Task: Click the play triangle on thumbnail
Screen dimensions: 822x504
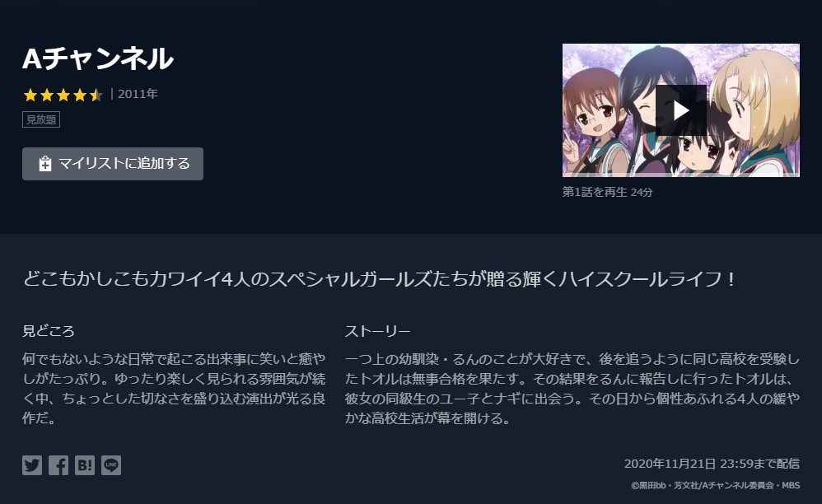Action: [681, 110]
